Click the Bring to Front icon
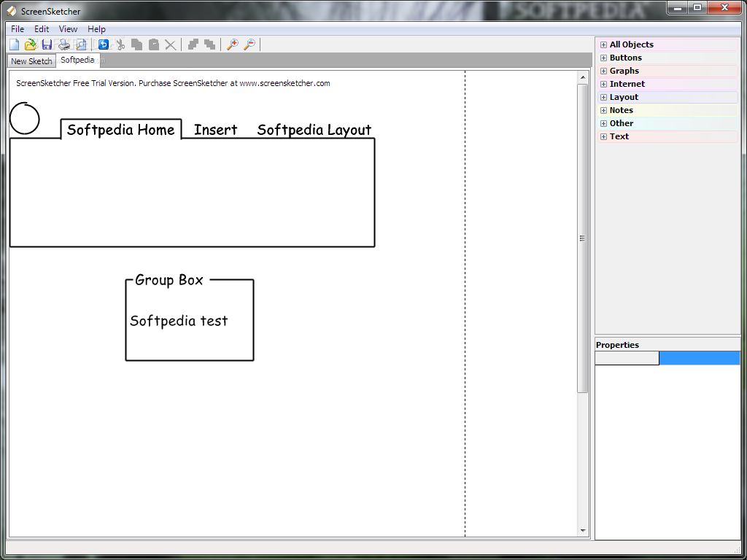This screenshot has height=560, width=747. click(x=193, y=44)
